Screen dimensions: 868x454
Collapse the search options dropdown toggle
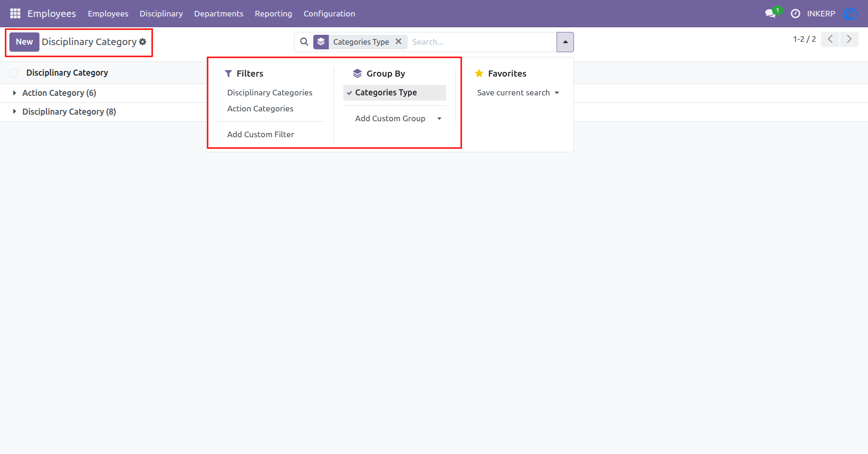(565, 42)
